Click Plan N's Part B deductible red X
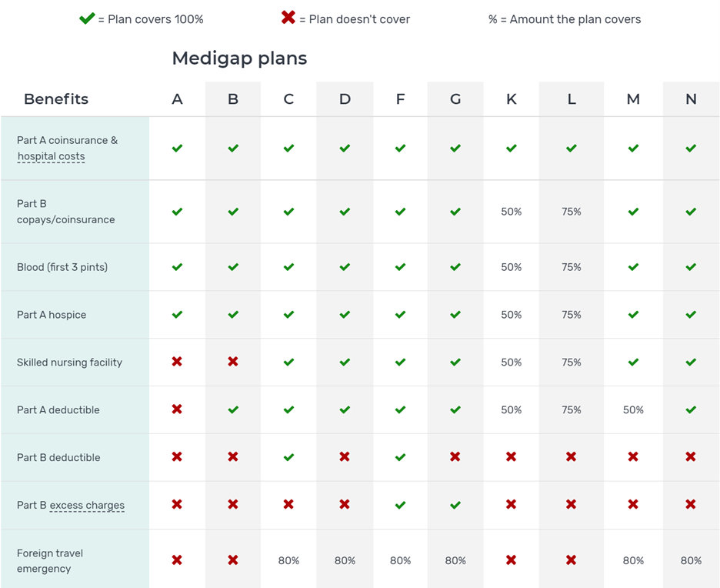 point(691,457)
